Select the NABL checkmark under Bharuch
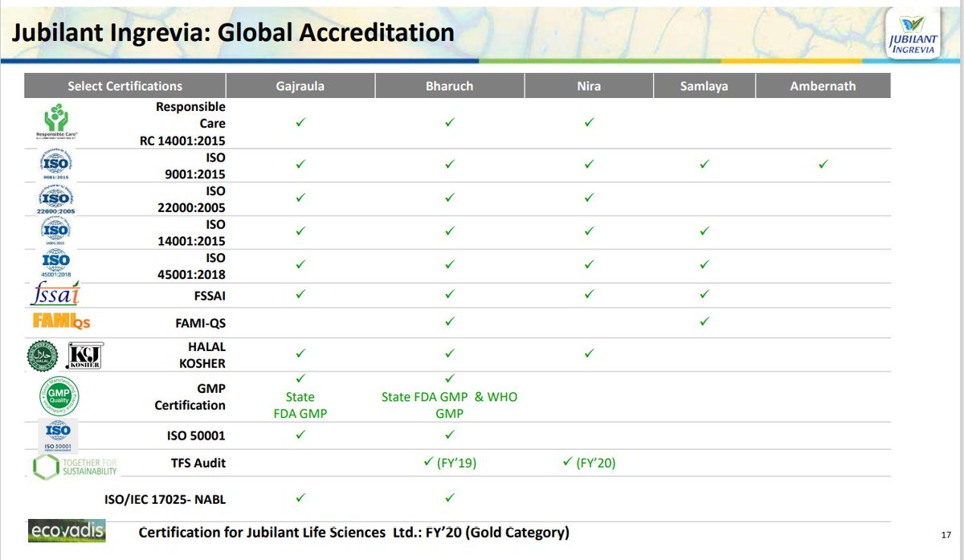Image resolution: width=964 pixels, height=560 pixels. pyautogui.click(x=449, y=498)
